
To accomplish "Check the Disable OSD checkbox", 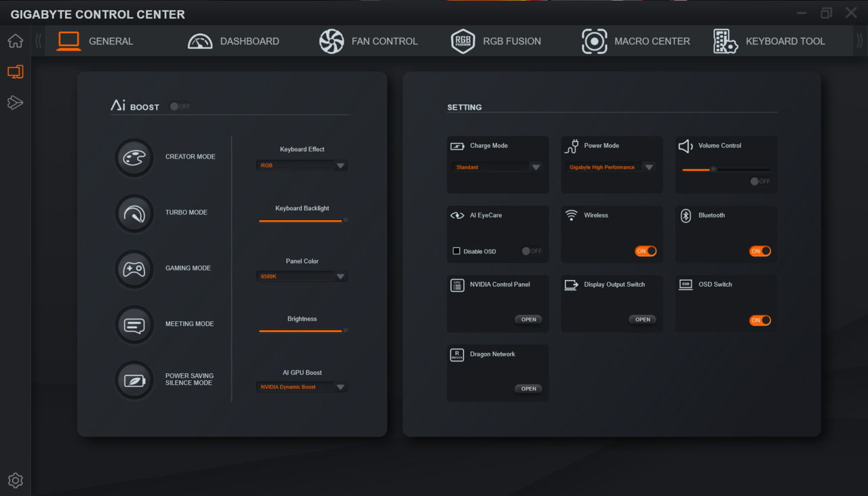I will click(456, 251).
